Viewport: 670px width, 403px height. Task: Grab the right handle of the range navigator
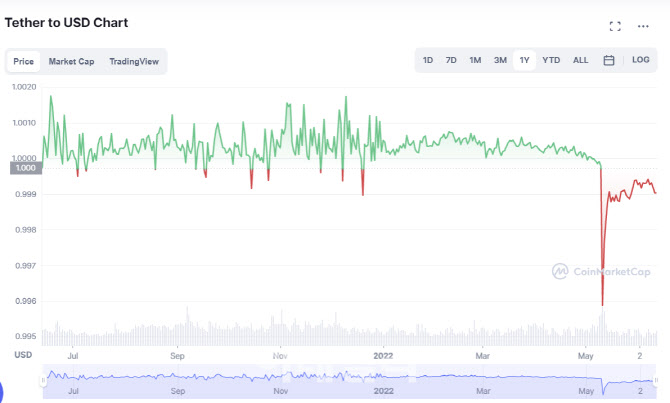(656, 380)
